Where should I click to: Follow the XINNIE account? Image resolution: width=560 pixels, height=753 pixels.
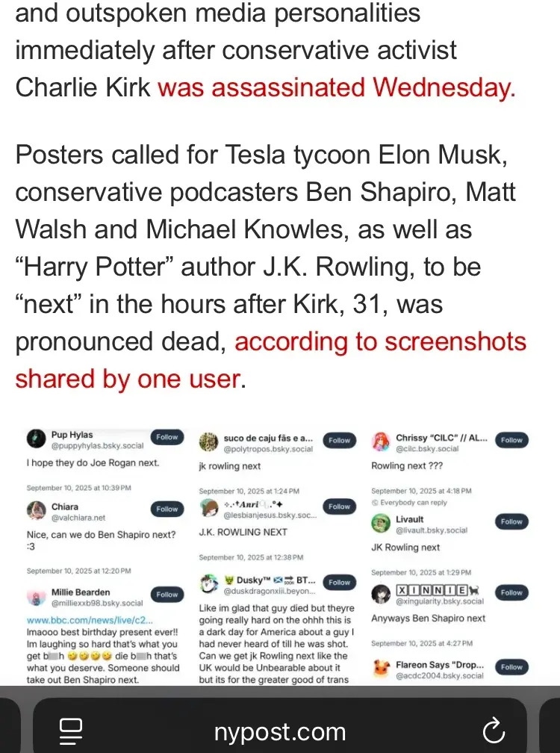tap(511, 592)
